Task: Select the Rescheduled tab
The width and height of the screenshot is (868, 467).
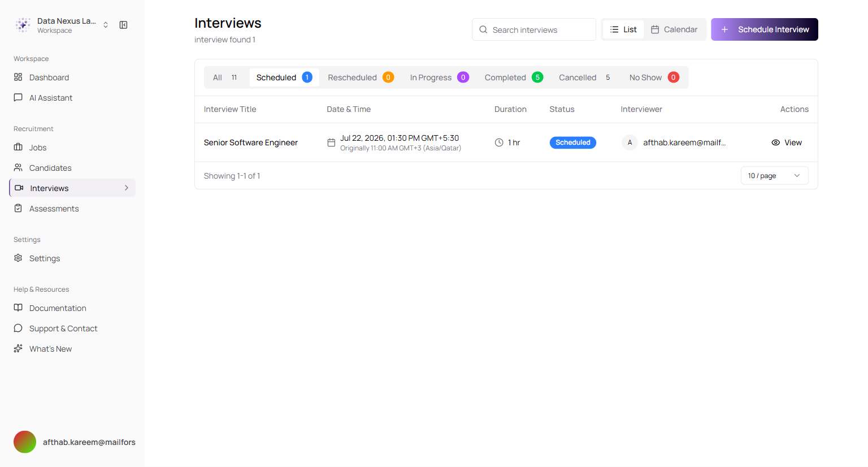Action: [361, 77]
